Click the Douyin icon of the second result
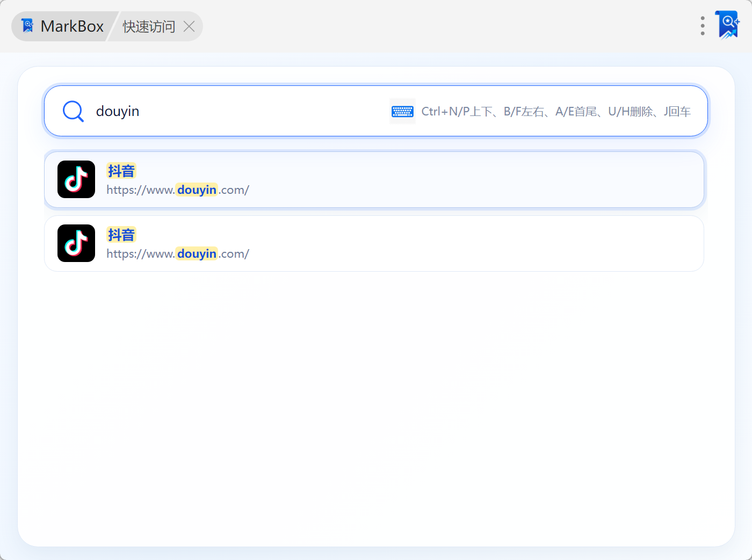 [x=76, y=243]
